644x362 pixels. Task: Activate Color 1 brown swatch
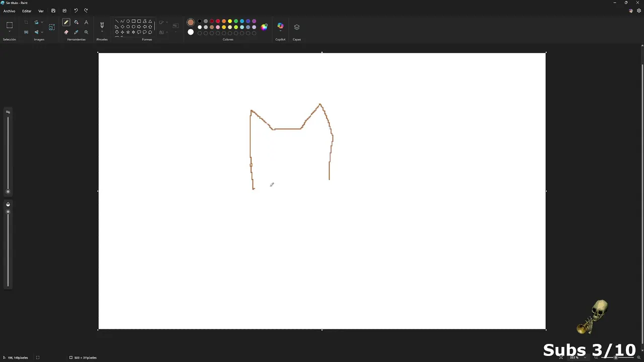[x=191, y=22]
